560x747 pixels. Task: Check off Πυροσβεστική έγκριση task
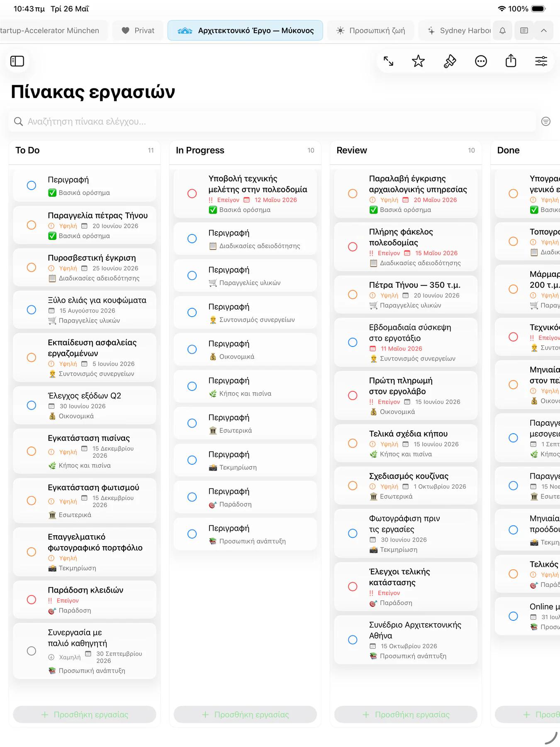coord(32,267)
